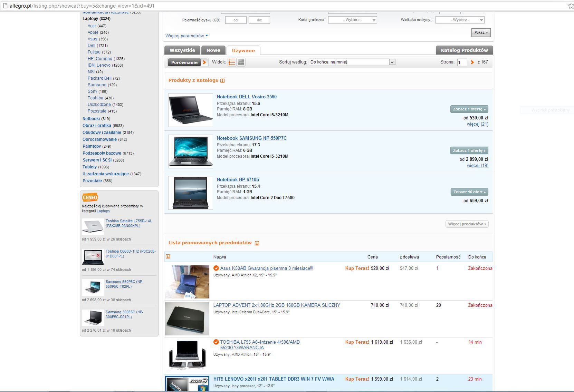Screen dimensions: 574x392
Task: Click the HP 6710b laptop thumbnail
Action: coord(191,193)
